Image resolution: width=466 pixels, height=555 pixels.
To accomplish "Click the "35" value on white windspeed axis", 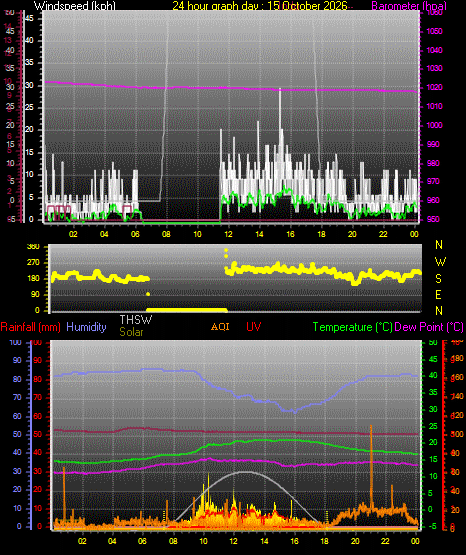I will pos(29,63).
